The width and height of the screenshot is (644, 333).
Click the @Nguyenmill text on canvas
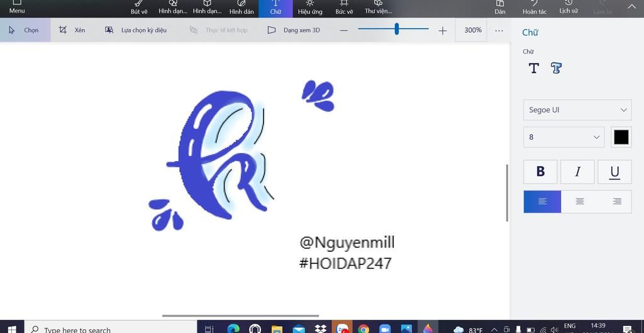[x=347, y=242]
